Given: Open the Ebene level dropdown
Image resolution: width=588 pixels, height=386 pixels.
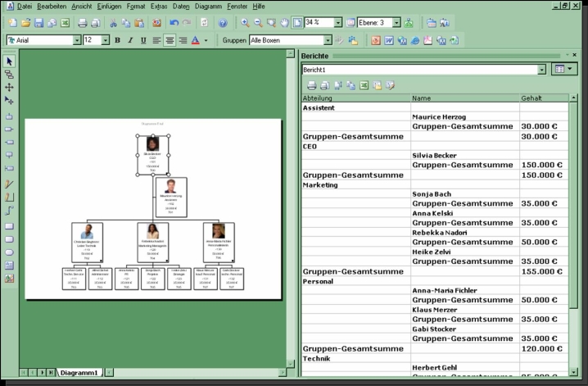Looking at the screenshot, I should click(x=396, y=23).
